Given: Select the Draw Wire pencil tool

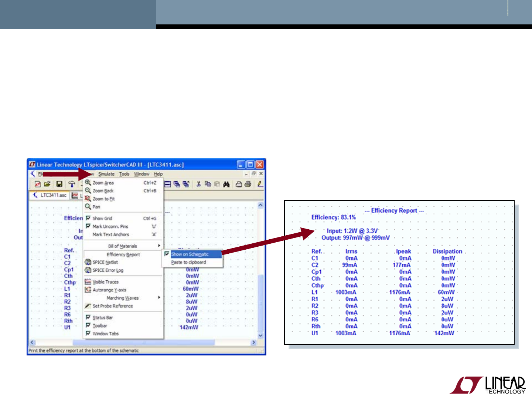Looking at the screenshot, I should [x=260, y=184].
